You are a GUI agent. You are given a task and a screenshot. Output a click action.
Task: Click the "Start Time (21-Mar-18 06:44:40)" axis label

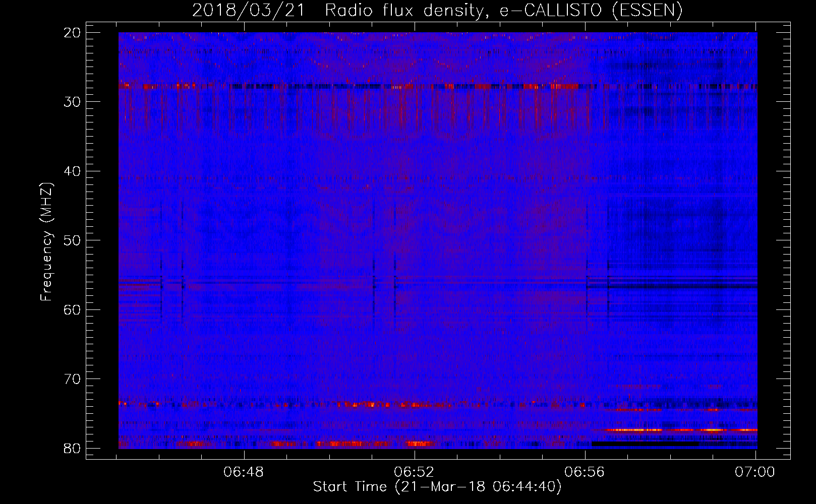coord(437,487)
